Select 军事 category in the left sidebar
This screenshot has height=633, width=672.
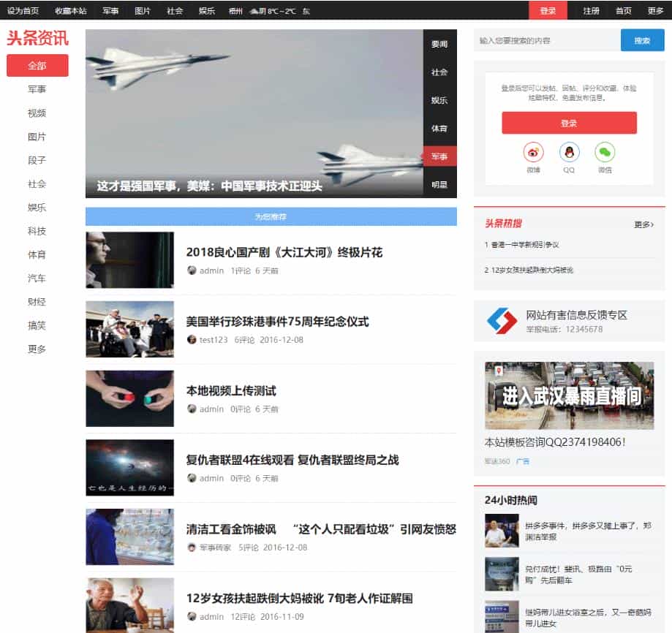click(x=37, y=89)
